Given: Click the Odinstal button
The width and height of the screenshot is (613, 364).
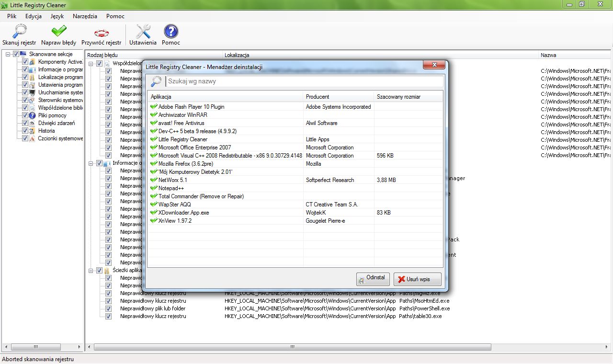Looking at the screenshot, I should 373,279.
